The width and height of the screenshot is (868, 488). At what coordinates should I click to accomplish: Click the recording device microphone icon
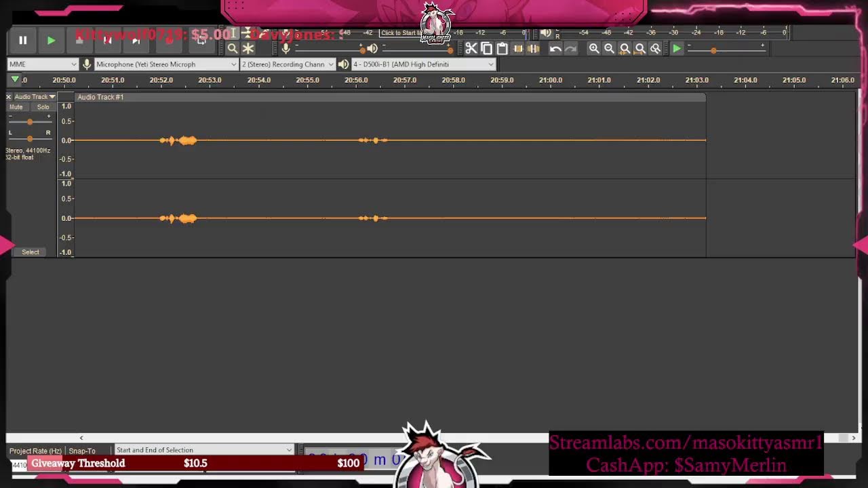pos(87,64)
